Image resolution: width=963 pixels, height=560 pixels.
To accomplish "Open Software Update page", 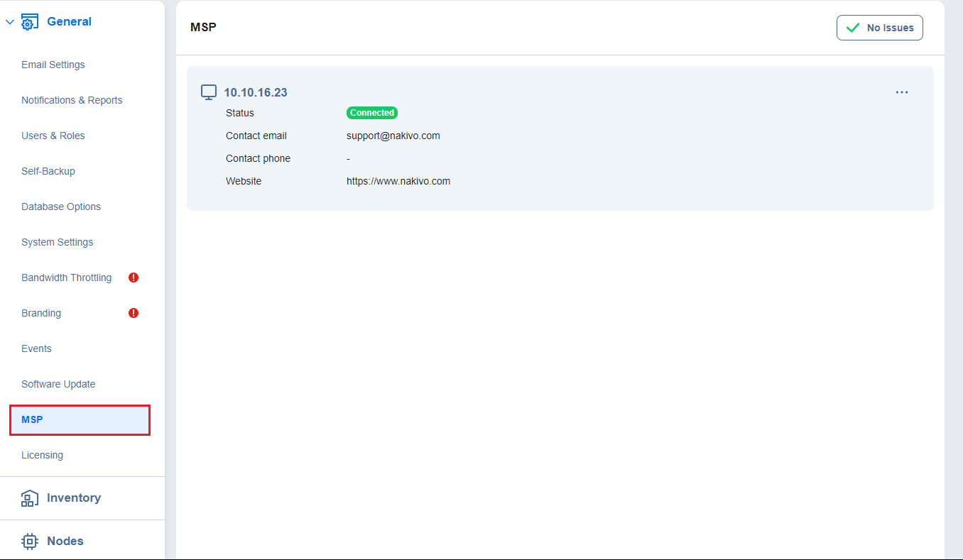I will [x=58, y=384].
